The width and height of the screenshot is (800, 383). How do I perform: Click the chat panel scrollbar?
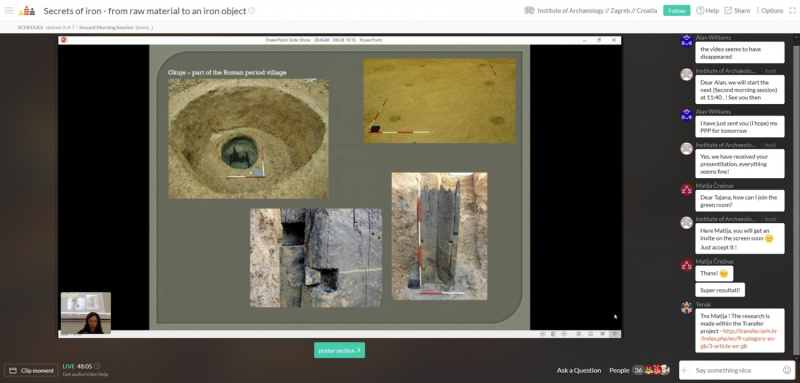(795, 199)
